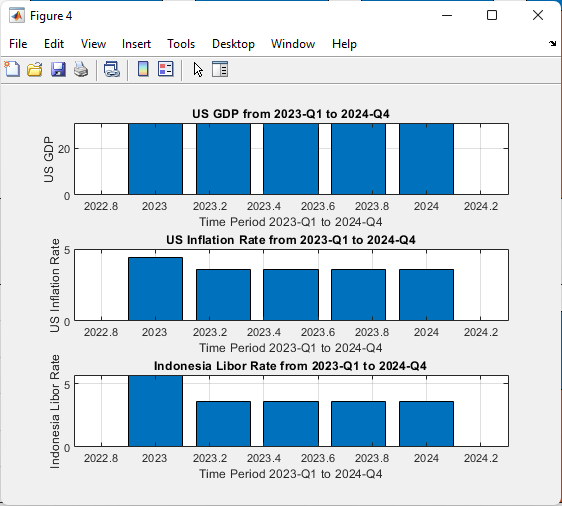Click the New Figure toolbar icon
The image size is (562, 506).
[x=12, y=69]
